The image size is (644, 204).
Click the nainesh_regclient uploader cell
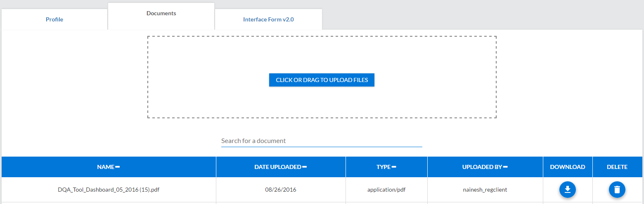click(485, 190)
